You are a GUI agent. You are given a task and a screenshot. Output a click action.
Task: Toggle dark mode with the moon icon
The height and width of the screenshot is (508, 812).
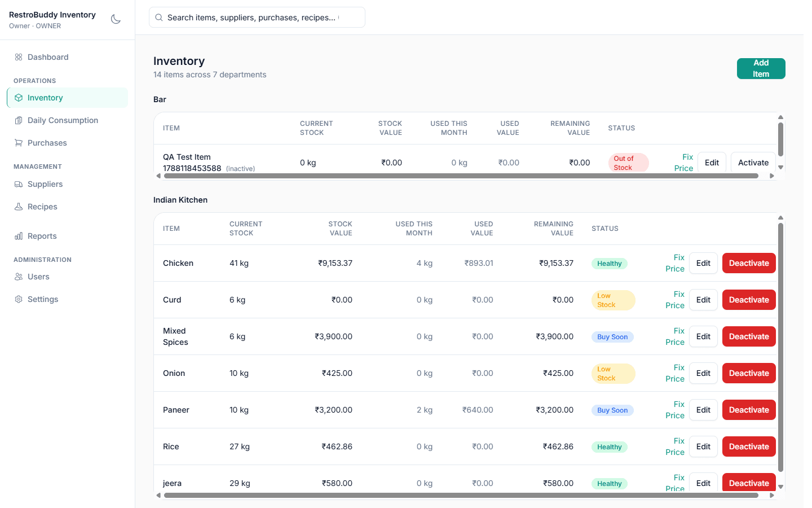(x=116, y=19)
